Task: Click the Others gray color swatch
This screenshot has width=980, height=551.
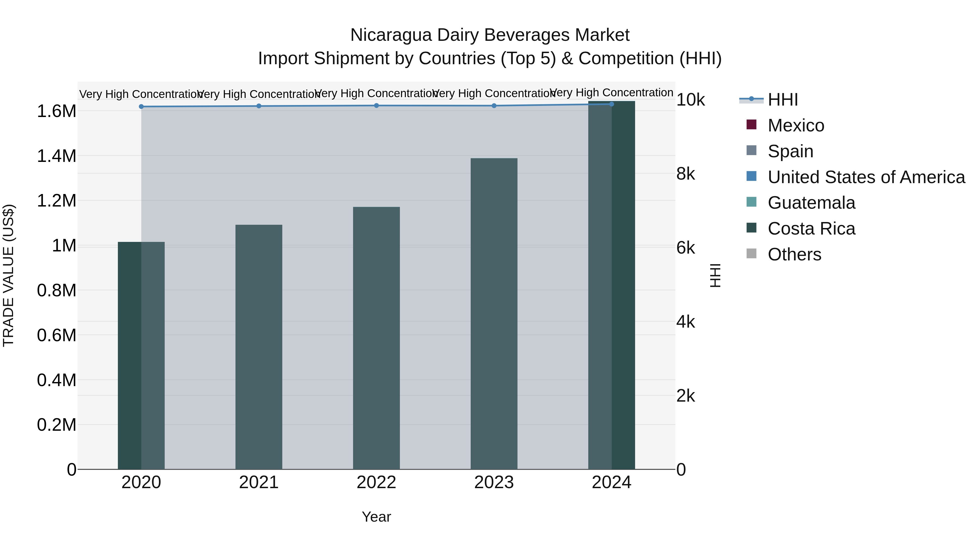Action: pyautogui.click(x=751, y=253)
